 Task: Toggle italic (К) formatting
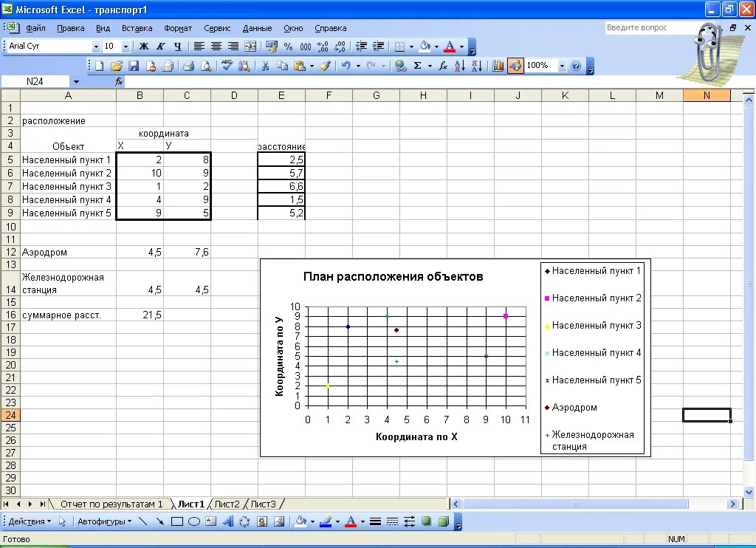click(161, 47)
